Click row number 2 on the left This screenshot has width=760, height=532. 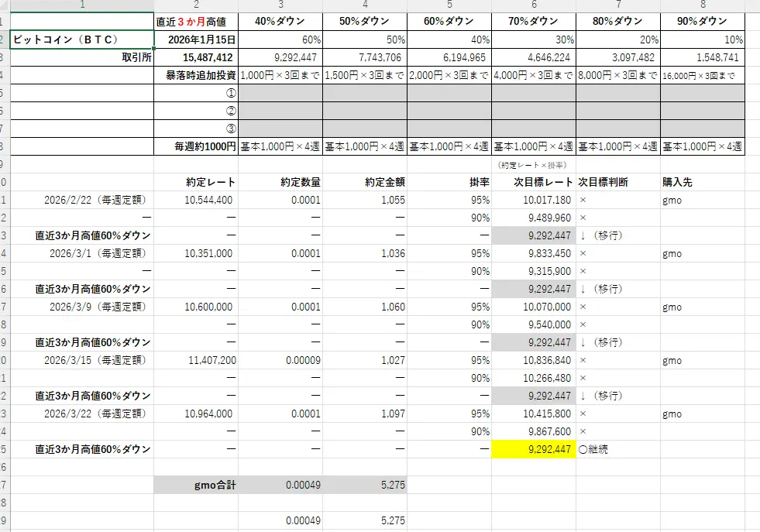click(5, 39)
